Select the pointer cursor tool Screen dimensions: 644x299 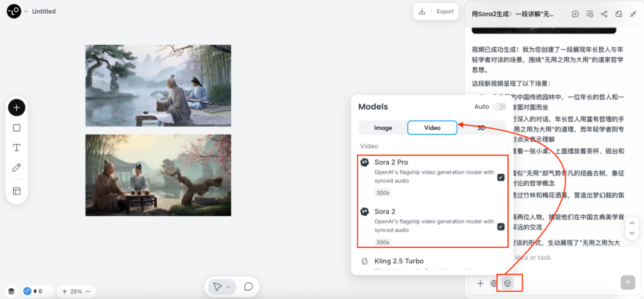click(218, 286)
